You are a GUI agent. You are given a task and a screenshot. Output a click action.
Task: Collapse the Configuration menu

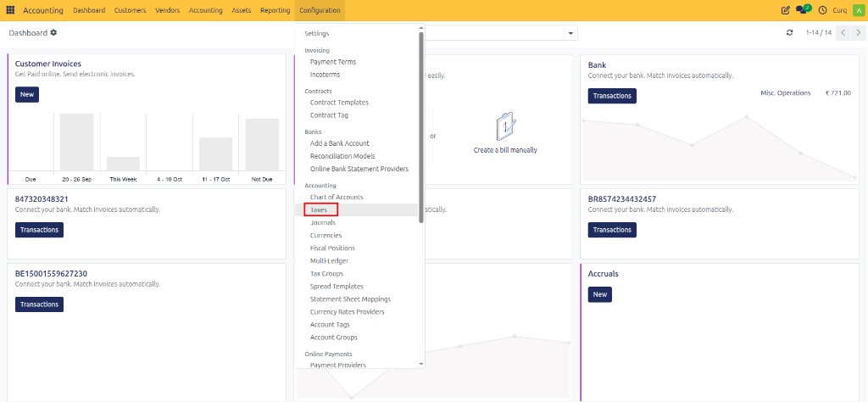coord(320,10)
